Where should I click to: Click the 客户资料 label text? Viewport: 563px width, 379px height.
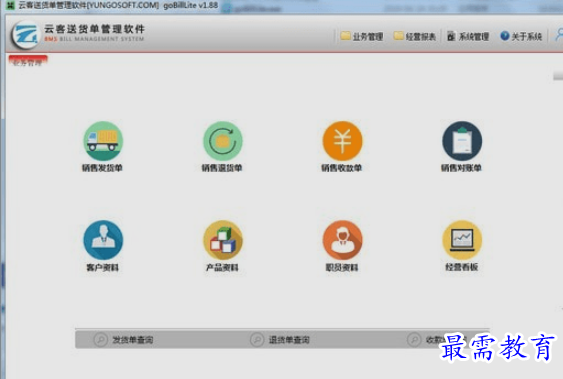[x=102, y=267]
